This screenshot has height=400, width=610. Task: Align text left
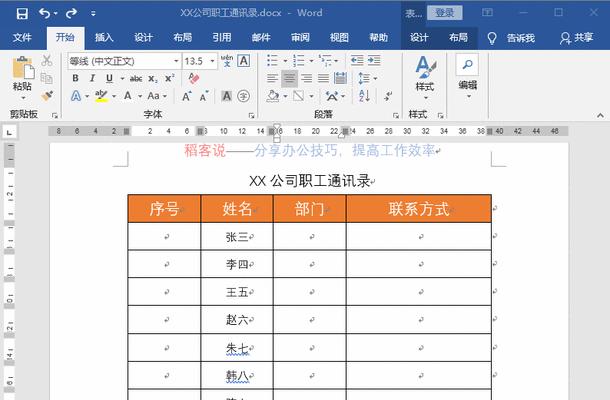pos(272,79)
